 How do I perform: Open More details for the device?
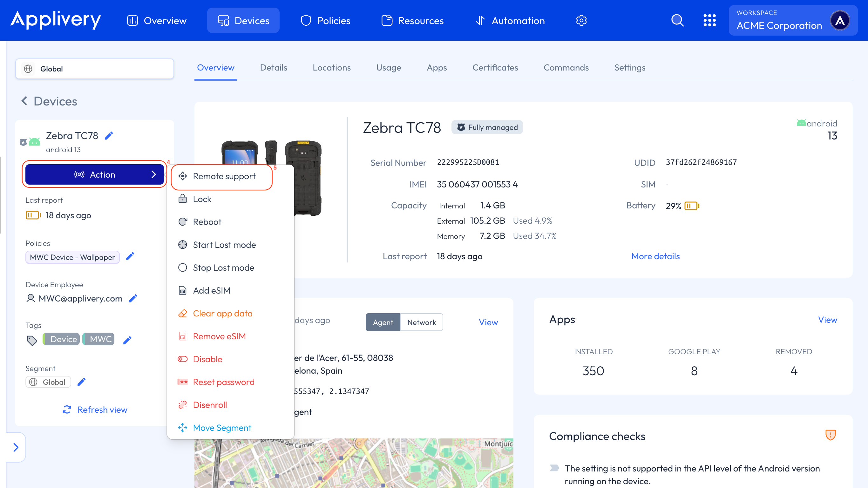(655, 256)
